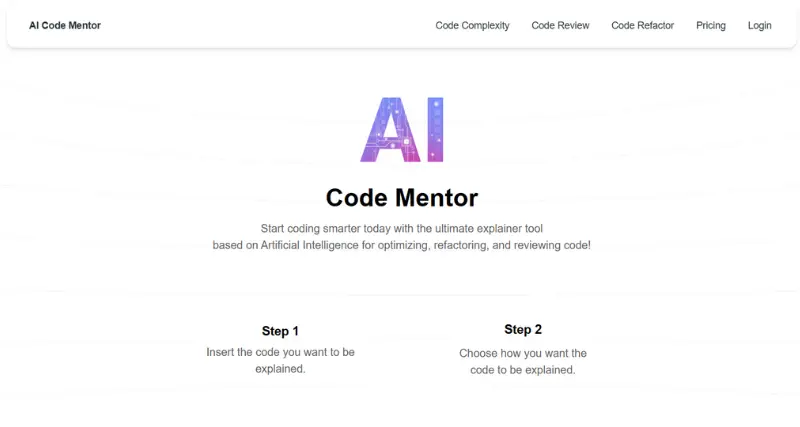Image resolution: width=800 pixels, height=427 pixels.
Task: Go to Code Review in navigation
Action: [560, 26]
